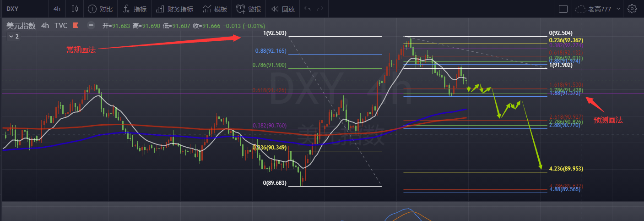
Task: Click the 对比 compare symbol button
Action: tap(100, 9)
